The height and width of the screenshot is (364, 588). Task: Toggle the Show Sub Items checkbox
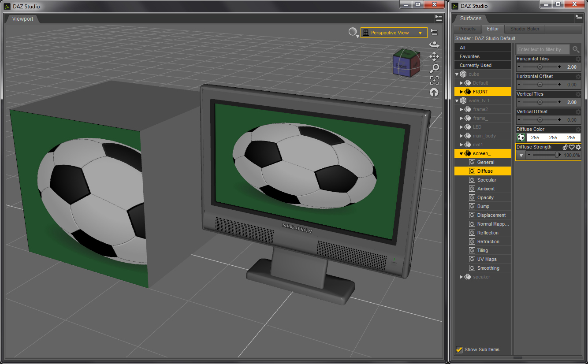[459, 349]
